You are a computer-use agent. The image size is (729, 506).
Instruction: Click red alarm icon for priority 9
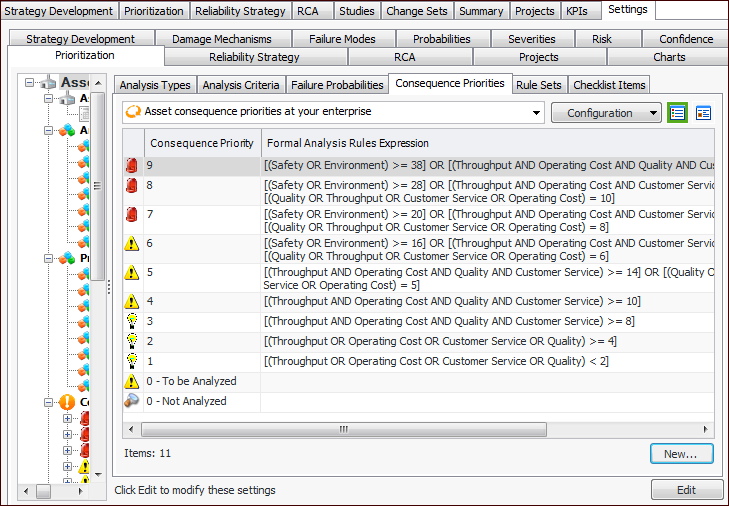132,165
